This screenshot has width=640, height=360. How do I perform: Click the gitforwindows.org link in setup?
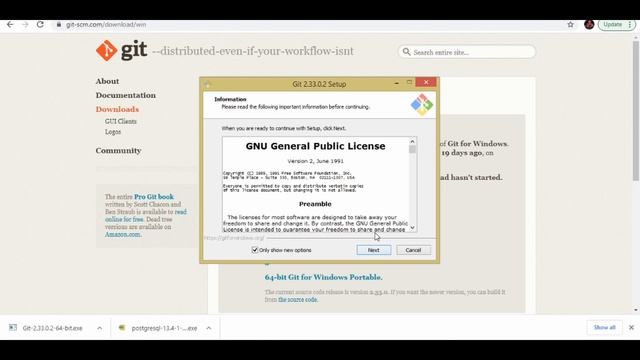pos(234,238)
